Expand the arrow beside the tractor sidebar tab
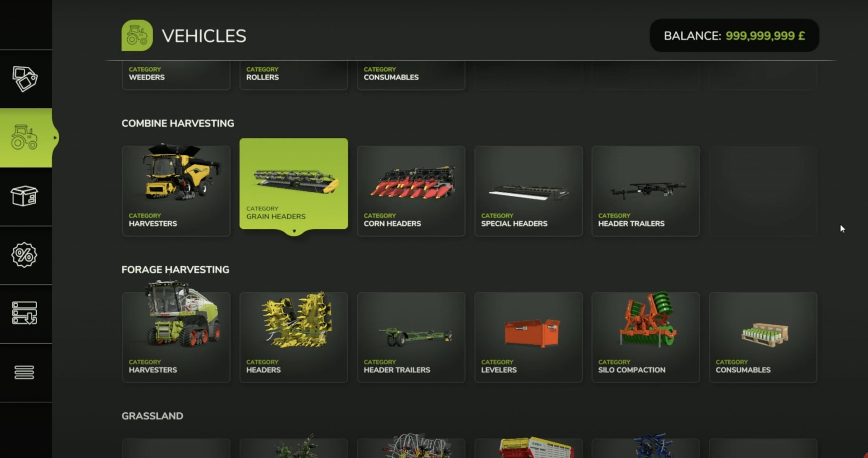 coord(55,138)
